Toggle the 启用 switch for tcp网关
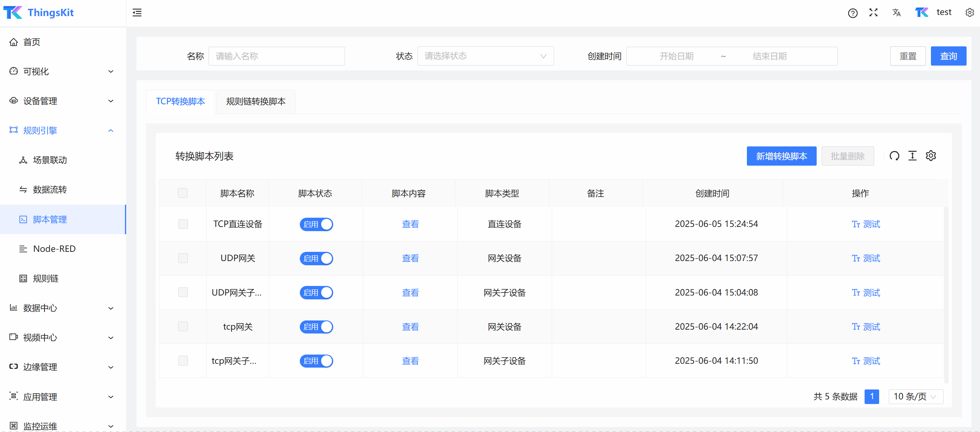 pyautogui.click(x=316, y=327)
